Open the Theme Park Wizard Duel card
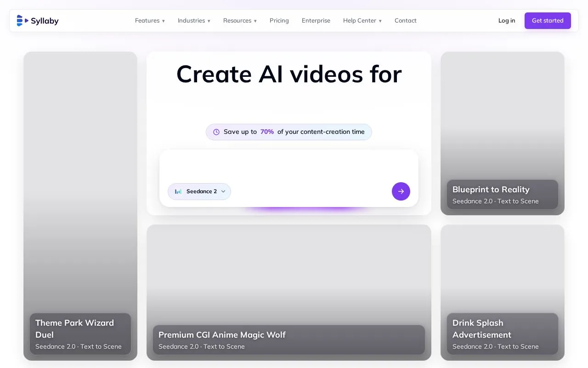588x368 pixels. point(80,206)
